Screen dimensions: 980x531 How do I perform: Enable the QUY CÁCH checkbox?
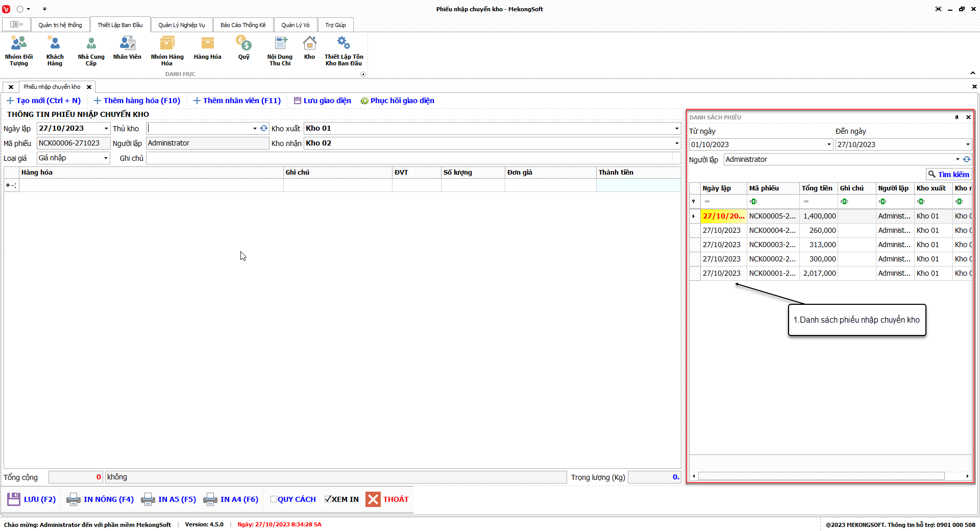[x=274, y=499]
